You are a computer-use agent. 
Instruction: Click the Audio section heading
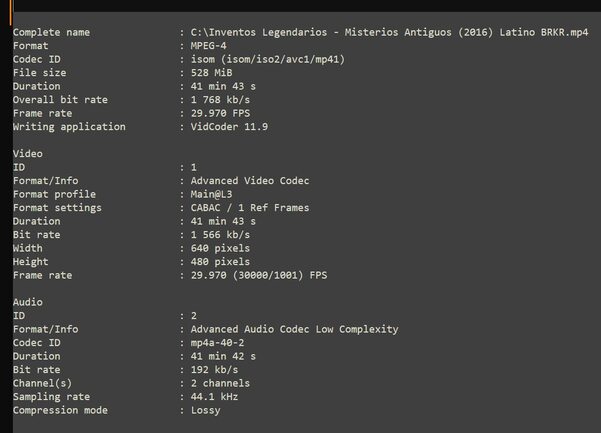tap(27, 302)
